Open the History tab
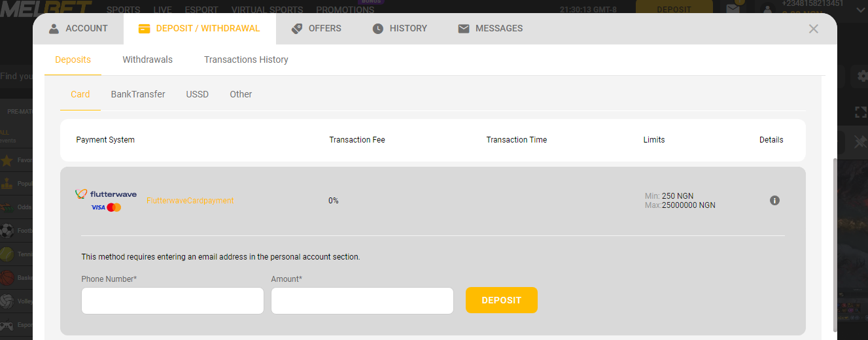The height and width of the screenshot is (340, 868). click(399, 29)
